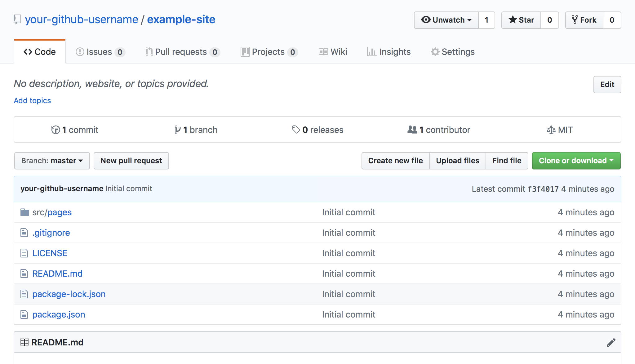Star the repository
Screen dimensions: 635x364
(x=522, y=20)
